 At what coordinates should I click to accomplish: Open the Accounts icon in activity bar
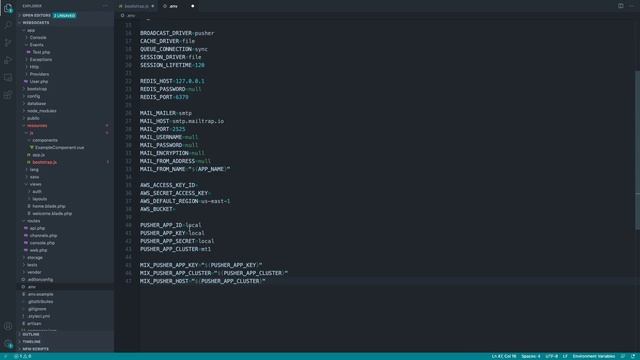8,326
